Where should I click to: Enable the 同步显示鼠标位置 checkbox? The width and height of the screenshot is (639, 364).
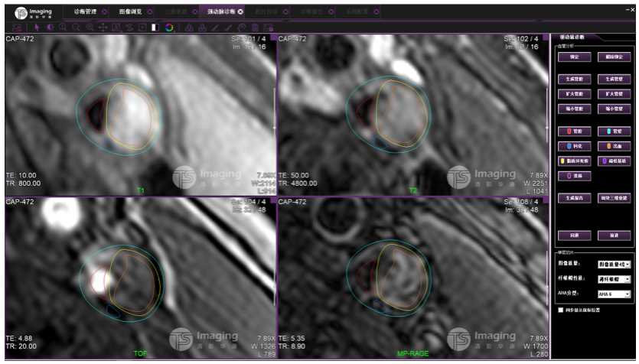[x=561, y=310]
